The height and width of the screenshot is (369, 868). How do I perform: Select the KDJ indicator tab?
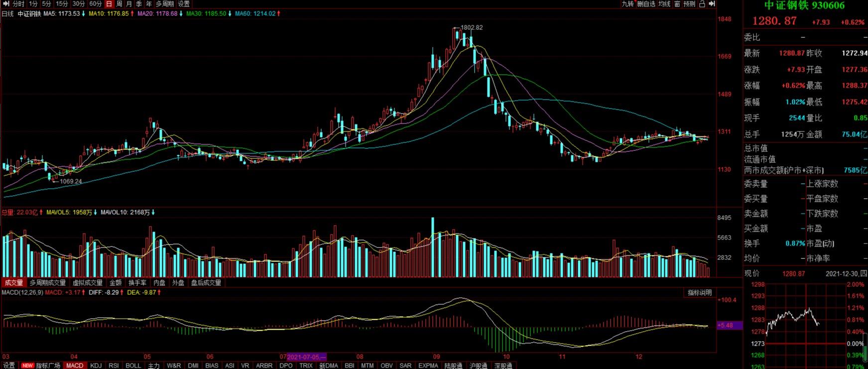pos(96,366)
